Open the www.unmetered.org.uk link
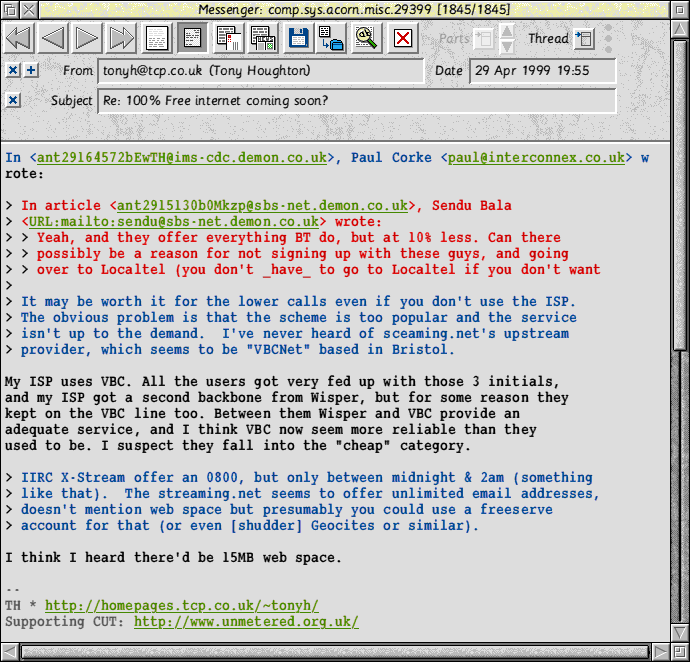Screen dimensions: 690x662 coord(246,621)
